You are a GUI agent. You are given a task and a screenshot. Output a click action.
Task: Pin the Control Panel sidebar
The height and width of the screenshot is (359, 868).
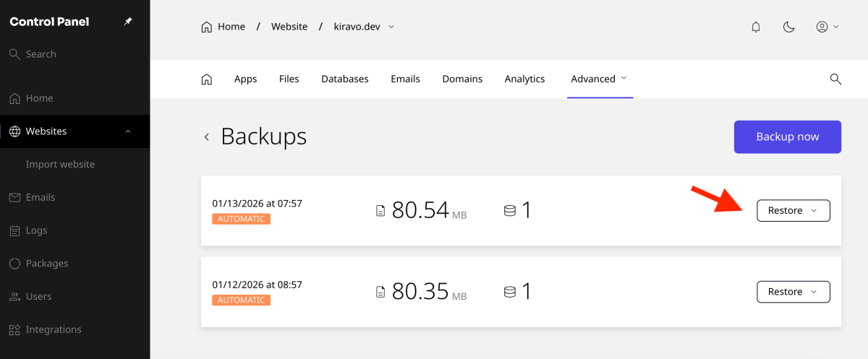[128, 22]
